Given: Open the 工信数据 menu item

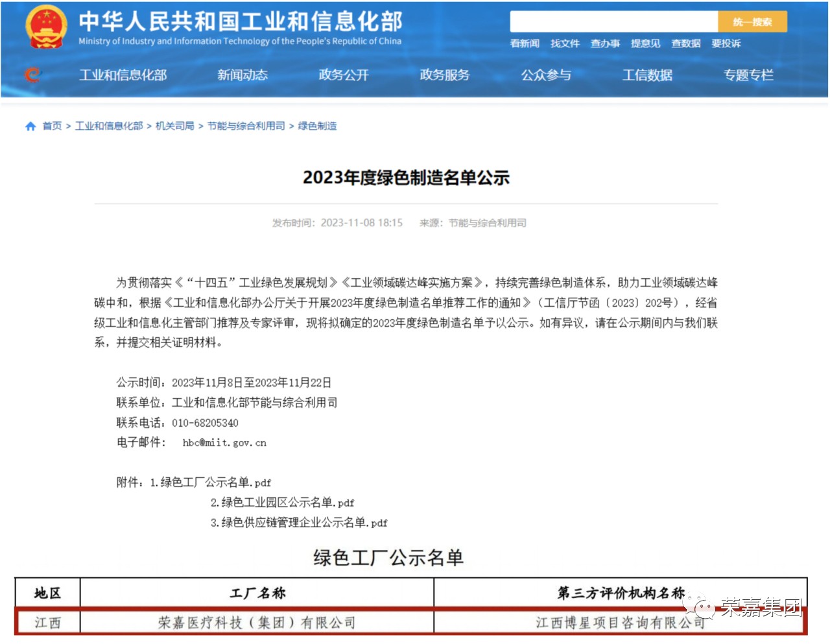Looking at the screenshot, I should click(647, 75).
